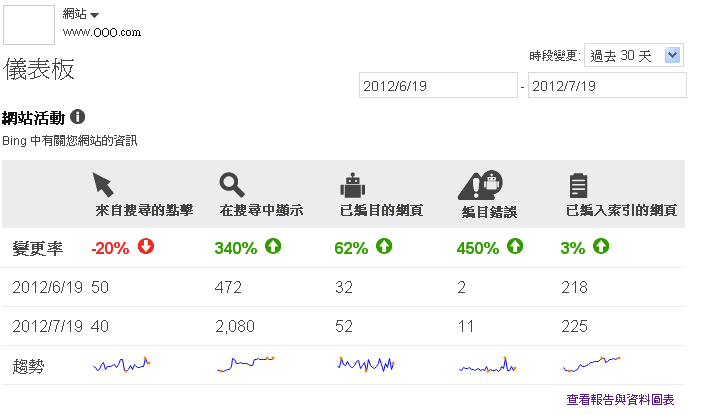Click the clipboard icon above 已編入索引的網頁
The width and height of the screenshot is (701, 415).
(577, 185)
